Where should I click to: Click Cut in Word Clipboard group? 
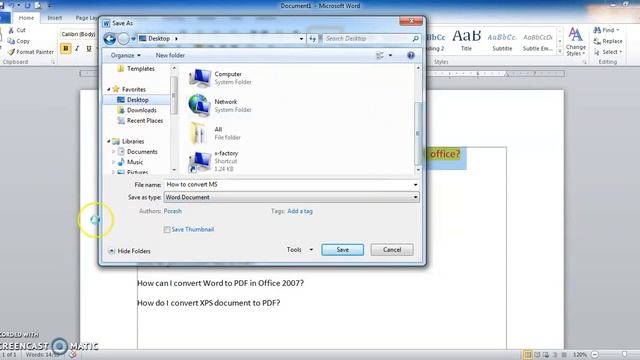pos(17,30)
